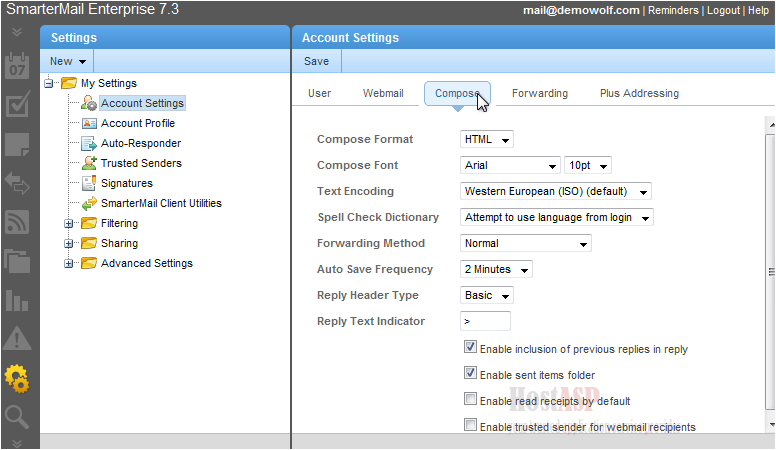776x450 pixels.
Task: Open the Auto Save Frequency dropdown
Action: (x=496, y=269)
